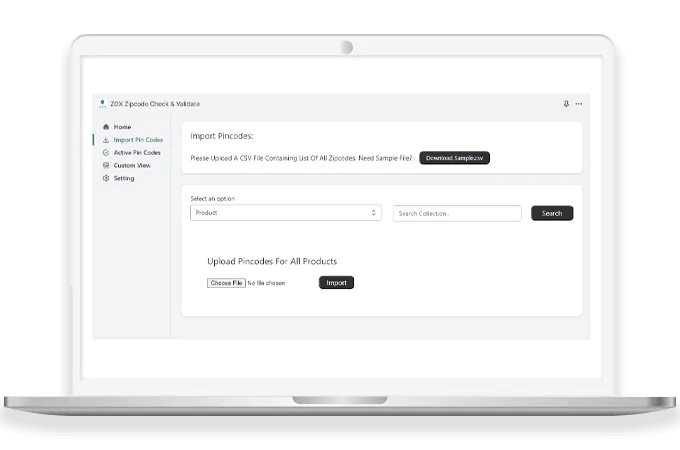The image size is (680, 450).
Task: Open the Setting page label
Action: (x=124, y=178)
